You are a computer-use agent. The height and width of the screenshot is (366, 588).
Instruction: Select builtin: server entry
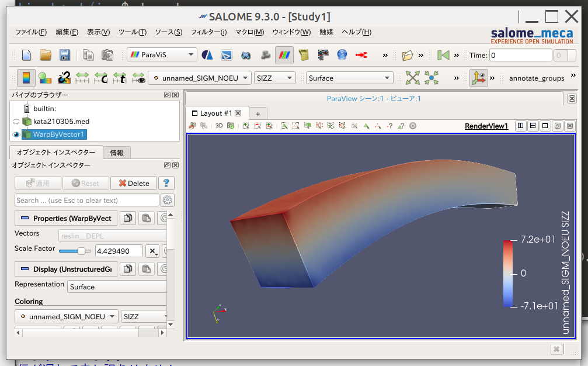pos(44,109)
